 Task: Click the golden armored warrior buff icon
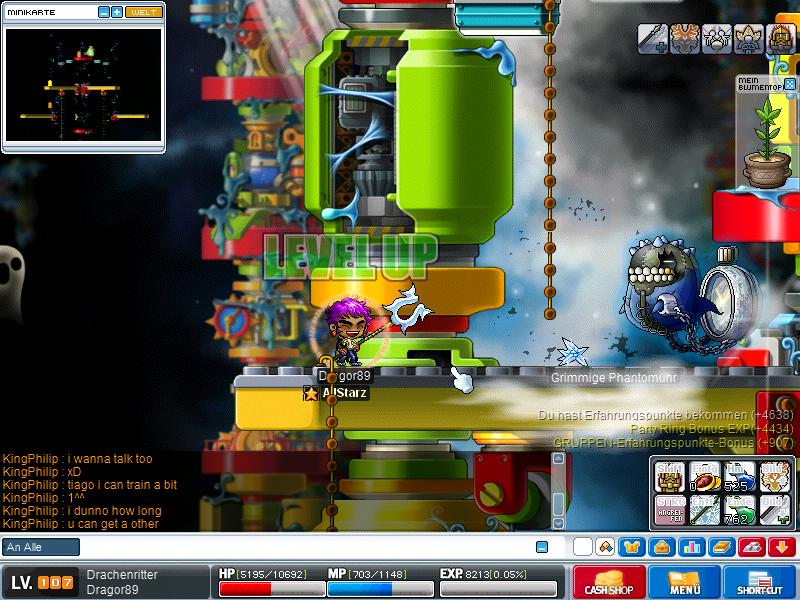[x=781, y=38]
